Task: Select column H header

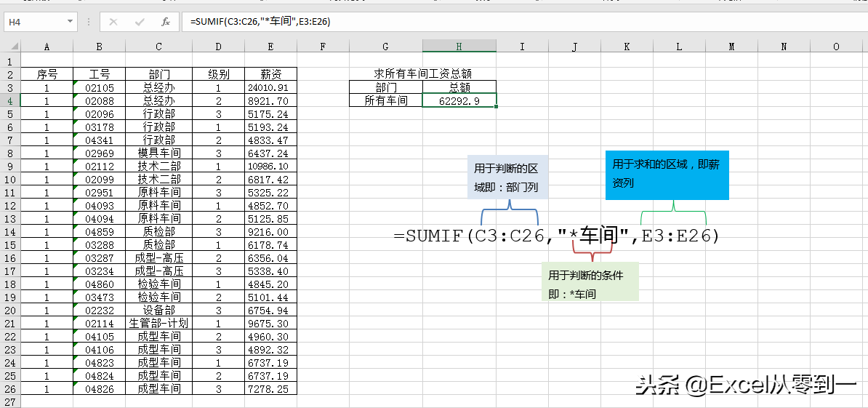Action: tap(459, 47)
